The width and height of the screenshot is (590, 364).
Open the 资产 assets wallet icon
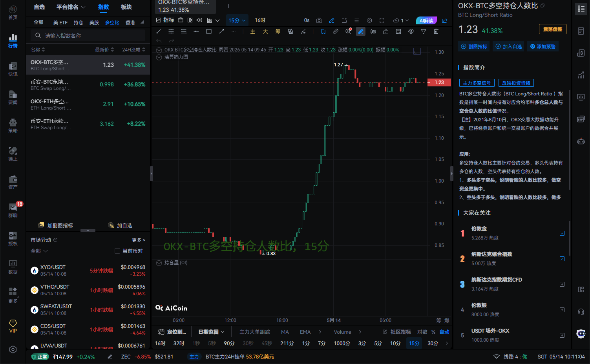point(13,182)
